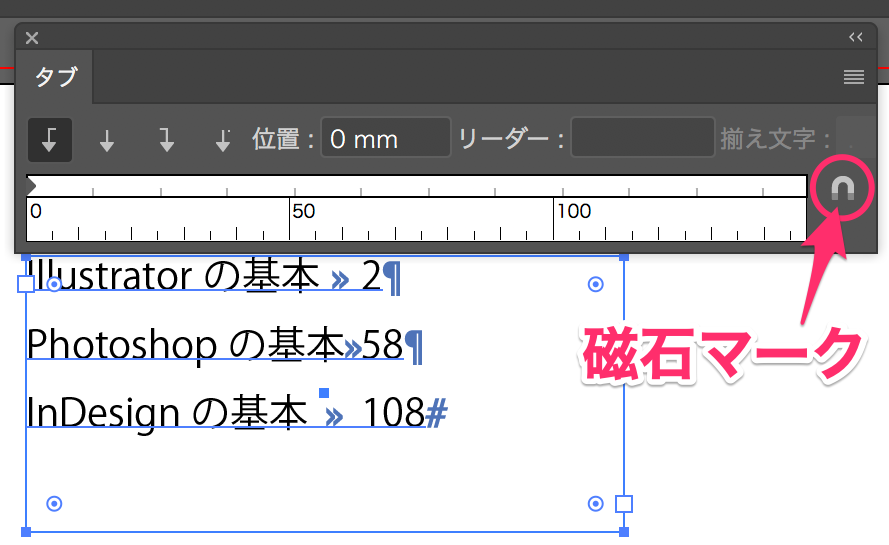Click the text "Photoshop の基本"
889x545 pixels.
coord(185,344)
